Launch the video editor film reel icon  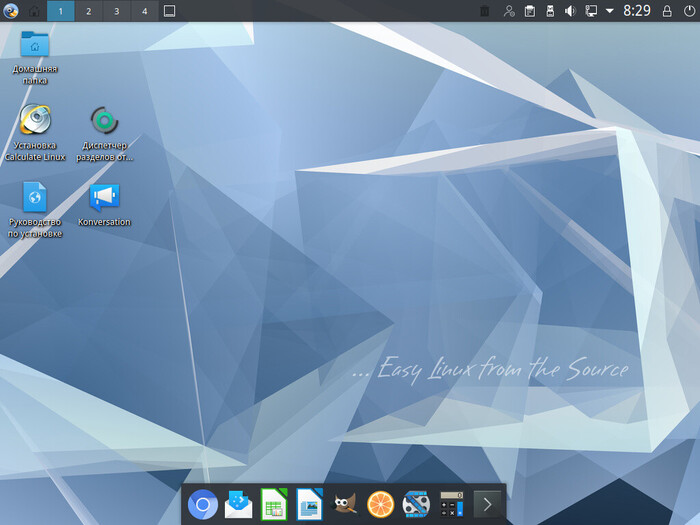coord(416,504)
